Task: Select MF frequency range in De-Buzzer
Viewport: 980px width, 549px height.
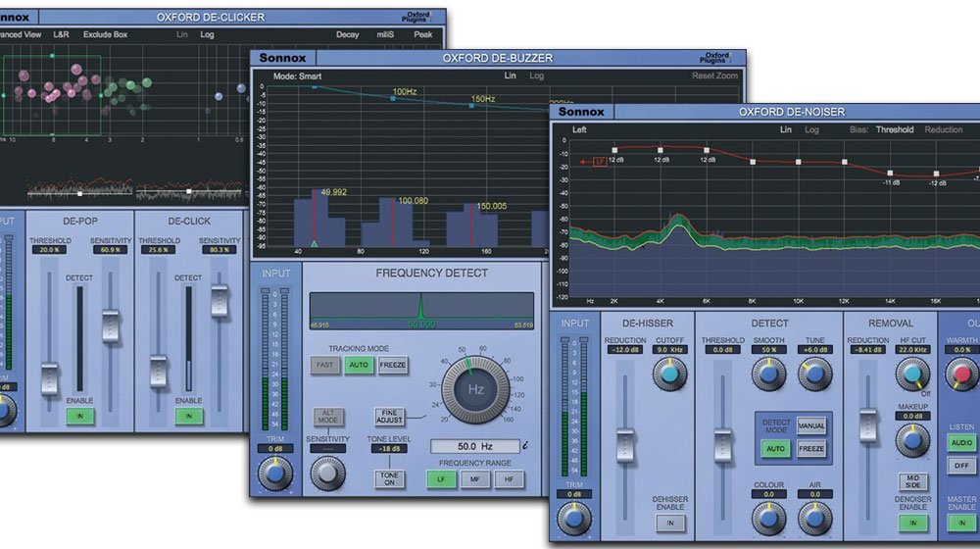Action: pyautogui.click(x=475, y=479)
